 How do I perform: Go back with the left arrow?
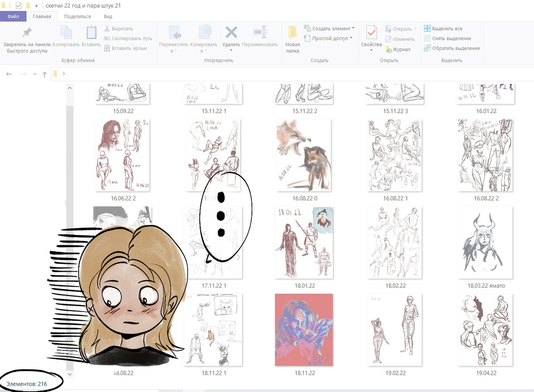click(9, 74)
